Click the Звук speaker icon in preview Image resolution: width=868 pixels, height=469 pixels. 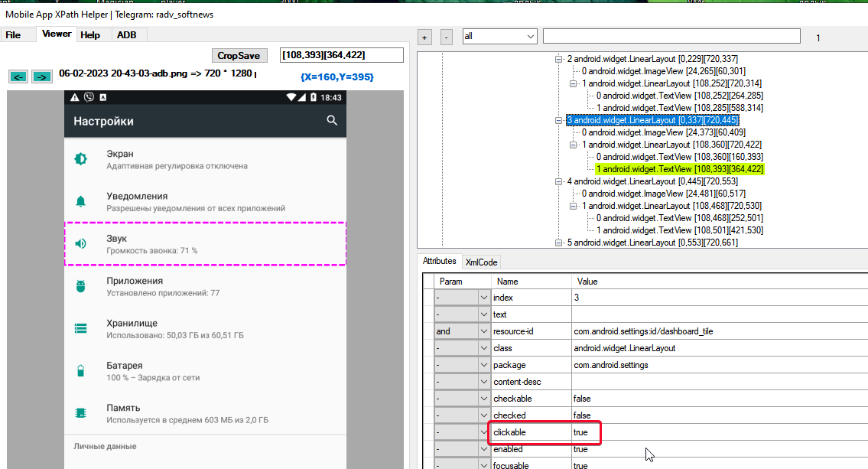coord(81,243)
